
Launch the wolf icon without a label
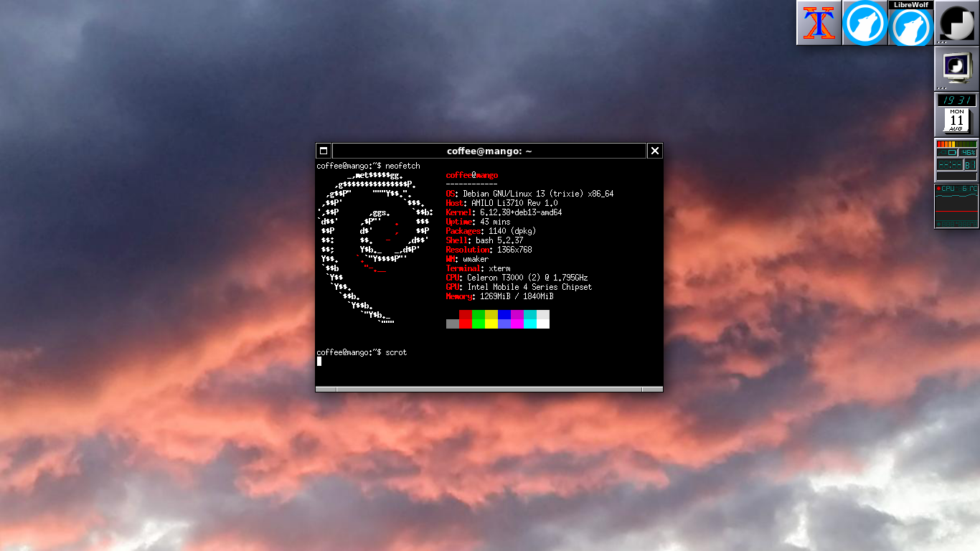865,23
